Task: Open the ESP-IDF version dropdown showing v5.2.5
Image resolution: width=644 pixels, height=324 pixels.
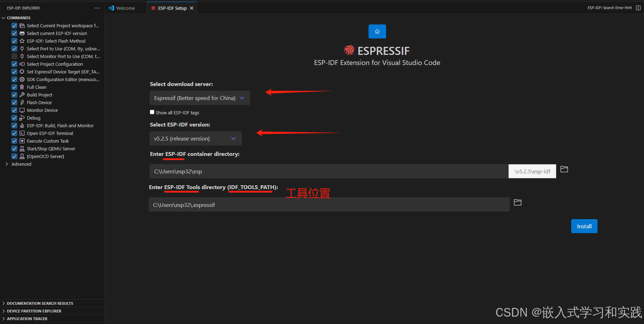Action: (x=195, y=138)
